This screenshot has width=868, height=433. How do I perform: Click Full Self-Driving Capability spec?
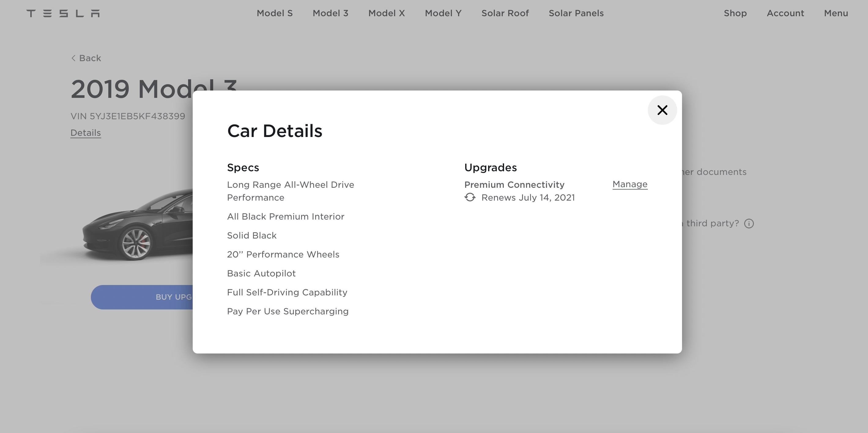click(x=287, y=292)
